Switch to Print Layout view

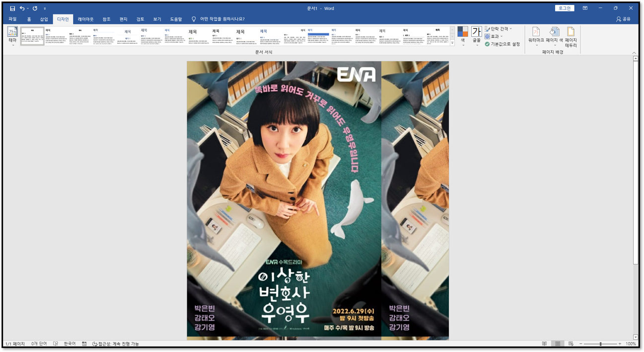click(x=558, y=344)
